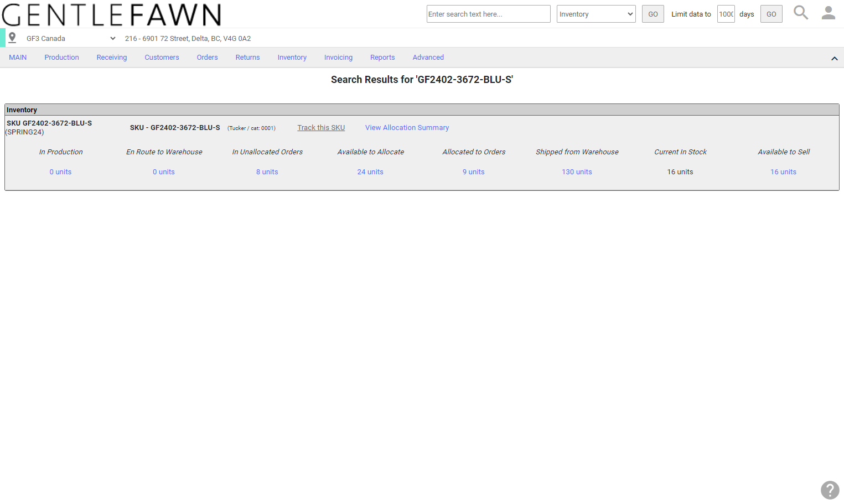Click the Track this SKU link
Image resolution: width=844 pixels, height=504 pixels.
tap(321, 128)
